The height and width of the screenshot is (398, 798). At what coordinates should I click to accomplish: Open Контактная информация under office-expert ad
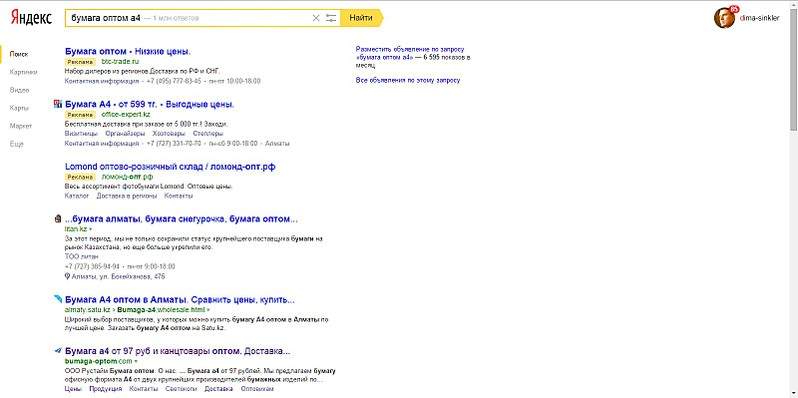click(102, 144)
